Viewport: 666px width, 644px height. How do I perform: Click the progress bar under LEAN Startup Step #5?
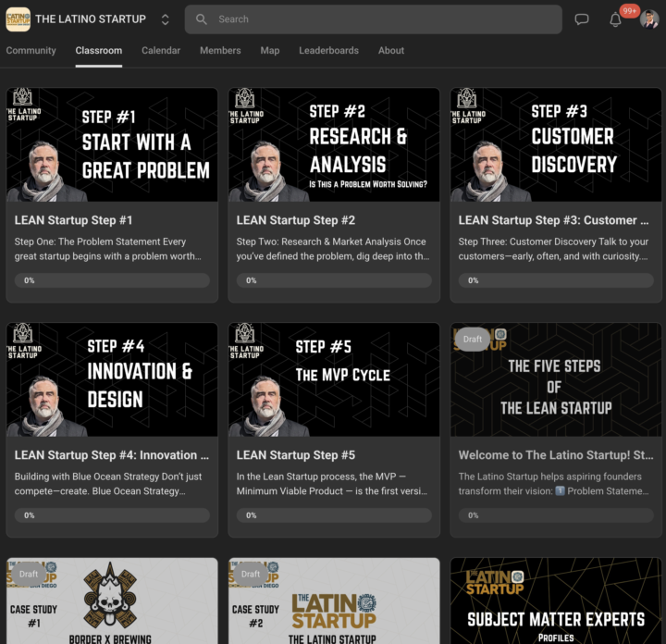(x=334, y=515)
